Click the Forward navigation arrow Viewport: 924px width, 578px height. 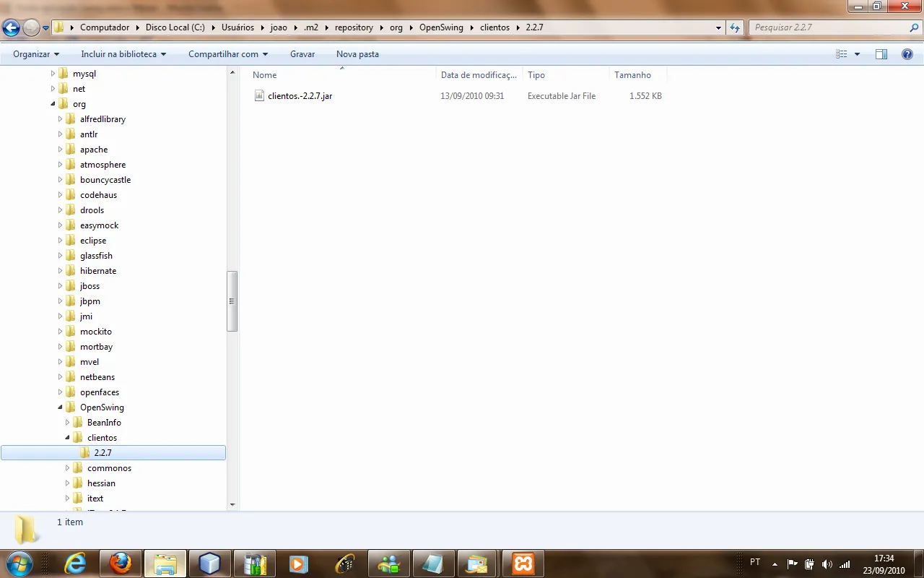coord(31,28)
